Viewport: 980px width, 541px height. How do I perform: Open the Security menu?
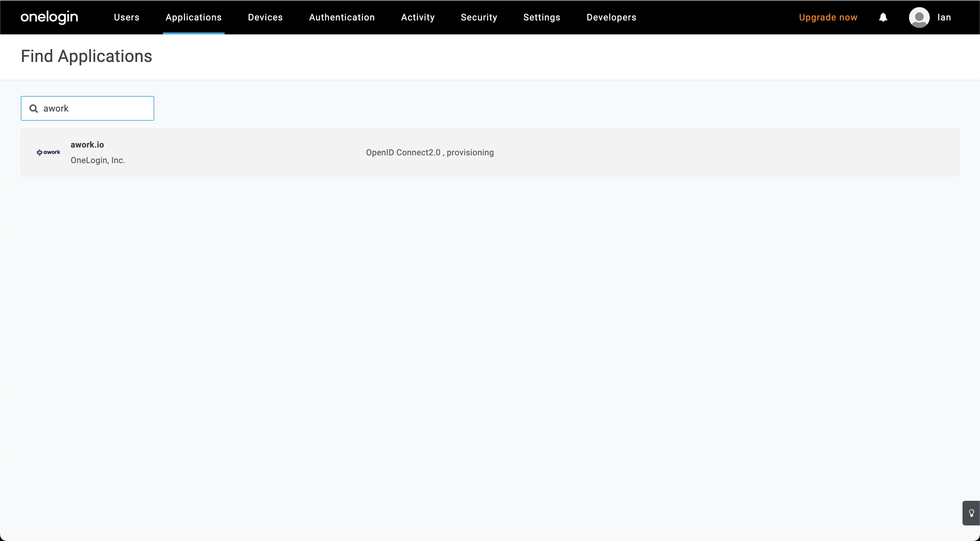pos(479,18)
